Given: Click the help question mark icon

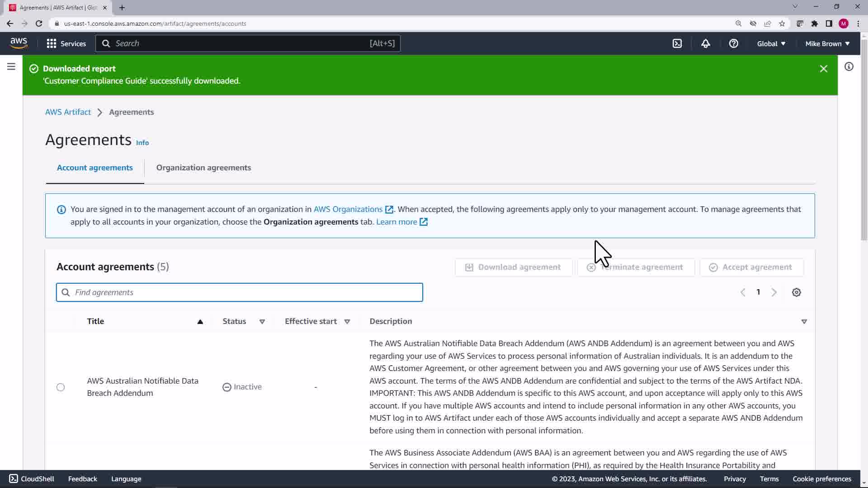Looking at the screenshot, I should point(733,43).
